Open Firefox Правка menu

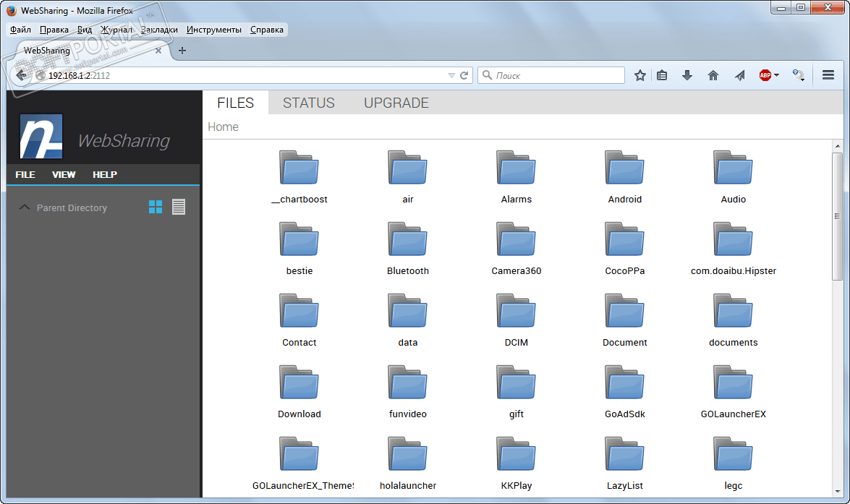pos(54,30)
